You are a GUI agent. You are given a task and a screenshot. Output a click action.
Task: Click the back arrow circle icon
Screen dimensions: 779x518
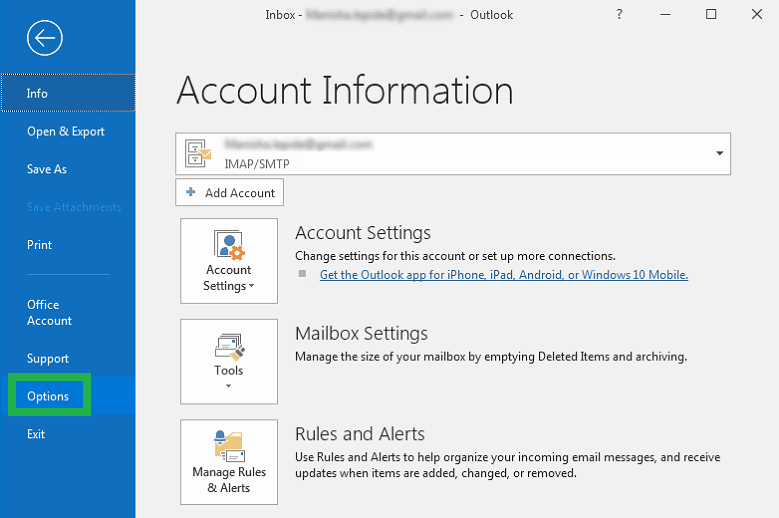coord(45,38)
